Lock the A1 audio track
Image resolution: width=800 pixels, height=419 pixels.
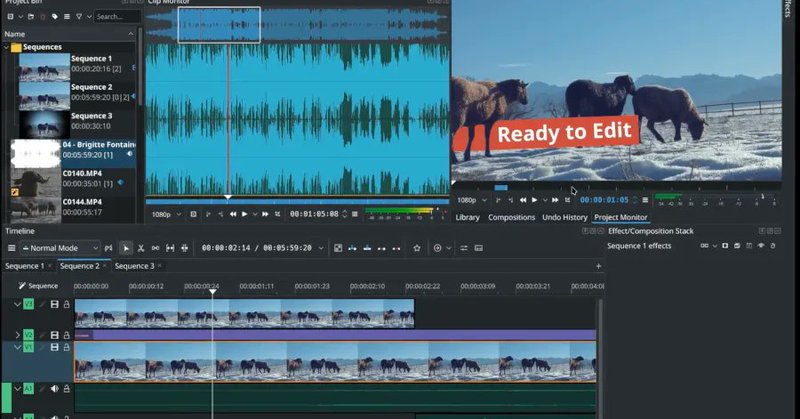point(66,389)
